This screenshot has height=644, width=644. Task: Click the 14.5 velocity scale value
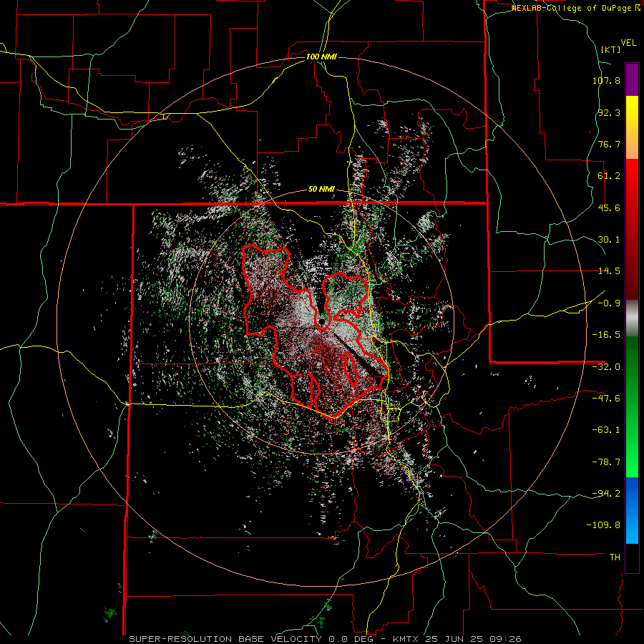(609, 271)
